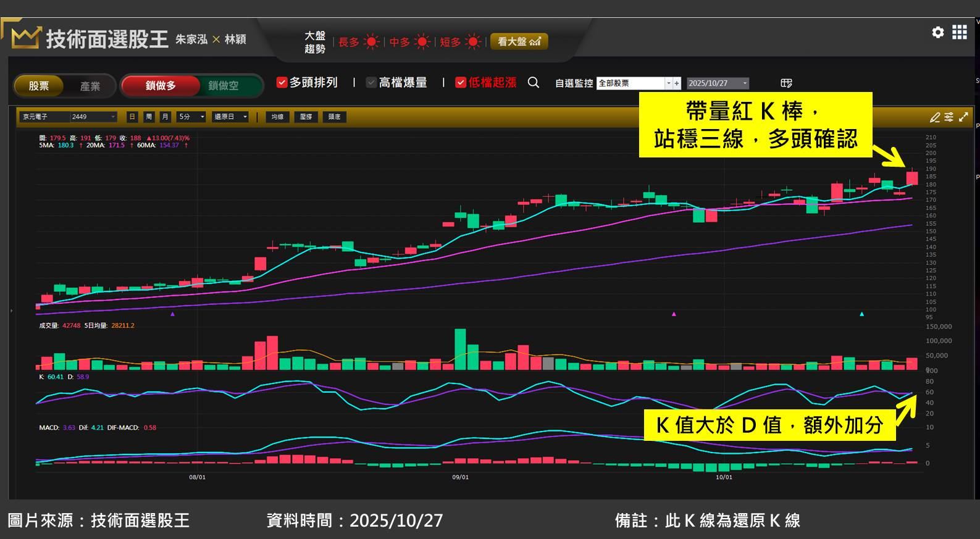Screen dimensions: 980x539
Task: Open the 京元電子 2449 stock dropdown
Action: pyautogui.click(x=68, y=117)
